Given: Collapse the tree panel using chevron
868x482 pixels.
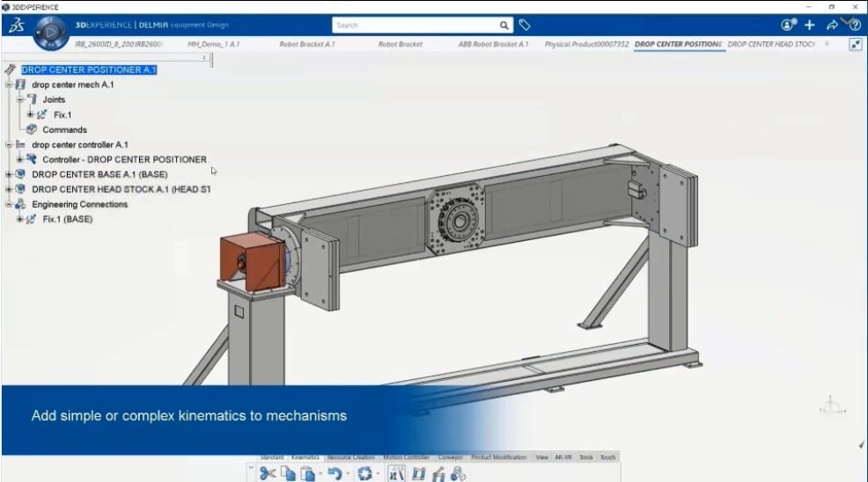Looking at the screenshot, I should click(x=205, y=57).
